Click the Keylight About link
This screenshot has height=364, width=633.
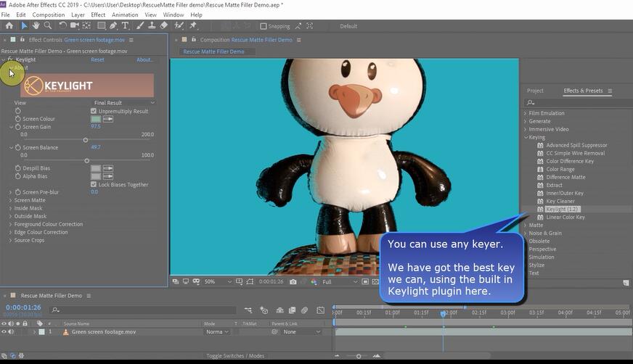click(x=144, y=59)
